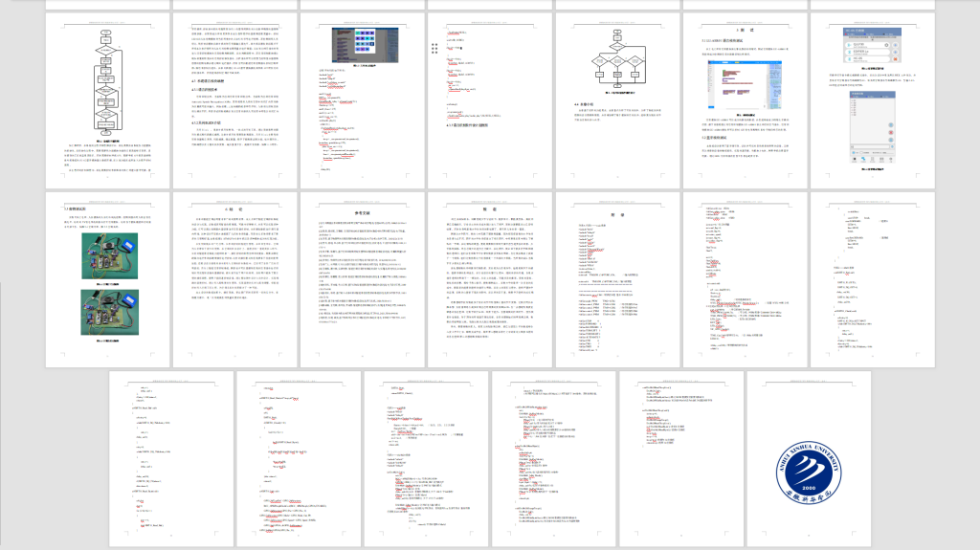Click the branching flowchart above section 4.4
980x550 pixels.
click(x=617, y=65)
